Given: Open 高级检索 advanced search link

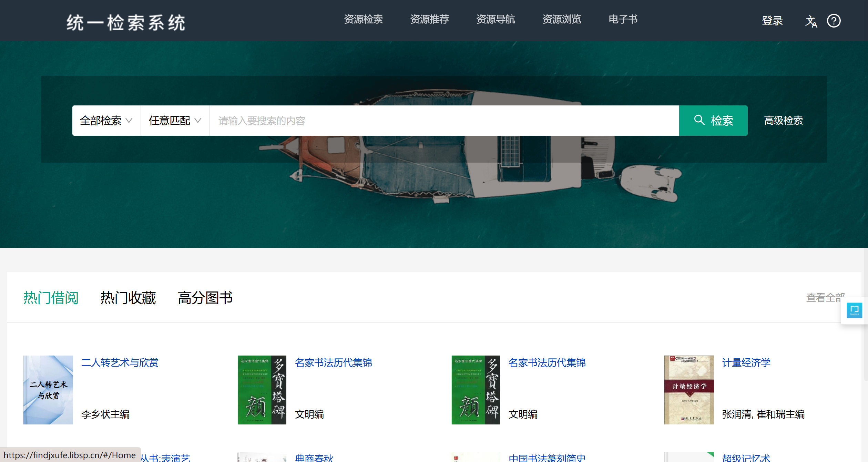Looking at the screenshot, I should (783, 121).
